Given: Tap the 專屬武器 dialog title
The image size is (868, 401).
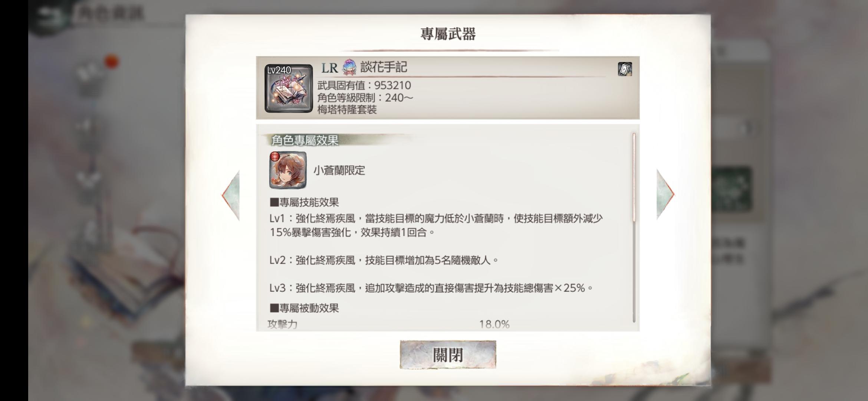Looking at the screenshot, I should coord(448,34).
